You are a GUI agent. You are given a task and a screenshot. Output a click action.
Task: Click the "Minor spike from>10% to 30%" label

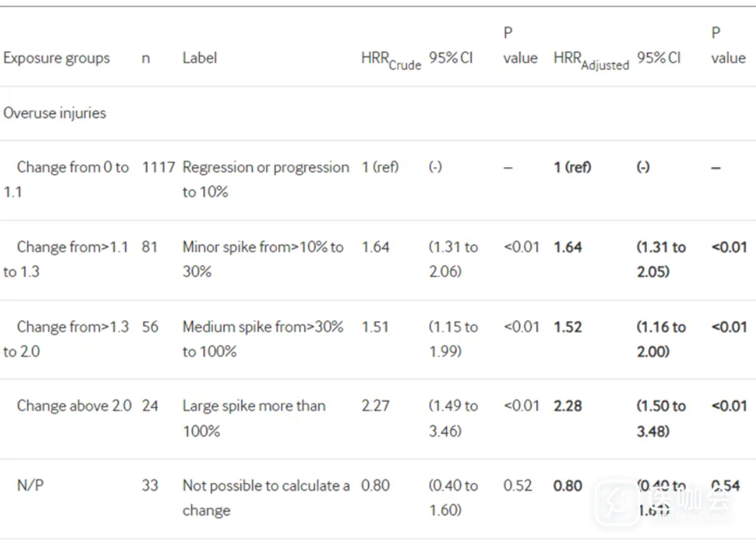coord(263,259)
